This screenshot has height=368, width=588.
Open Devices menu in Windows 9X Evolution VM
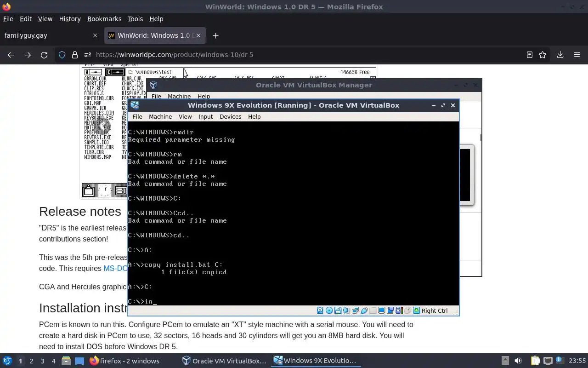[x=230, y=117]
